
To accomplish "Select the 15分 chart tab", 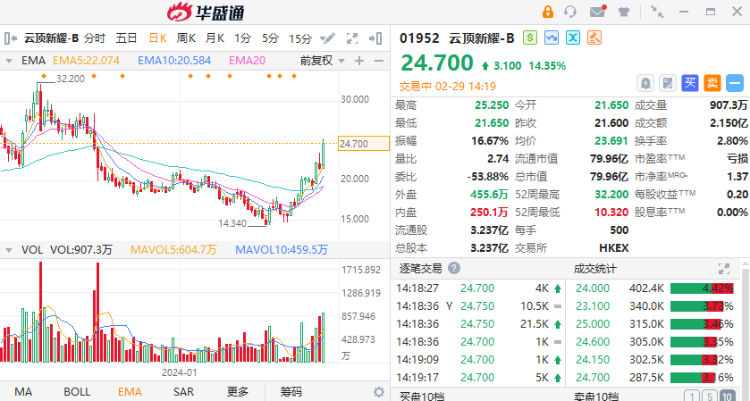I will (300, 38).
